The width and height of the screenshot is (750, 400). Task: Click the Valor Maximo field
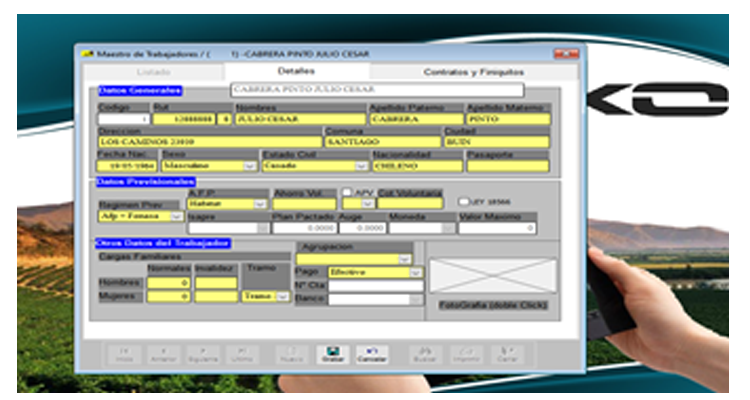click(x=497, y=229)
